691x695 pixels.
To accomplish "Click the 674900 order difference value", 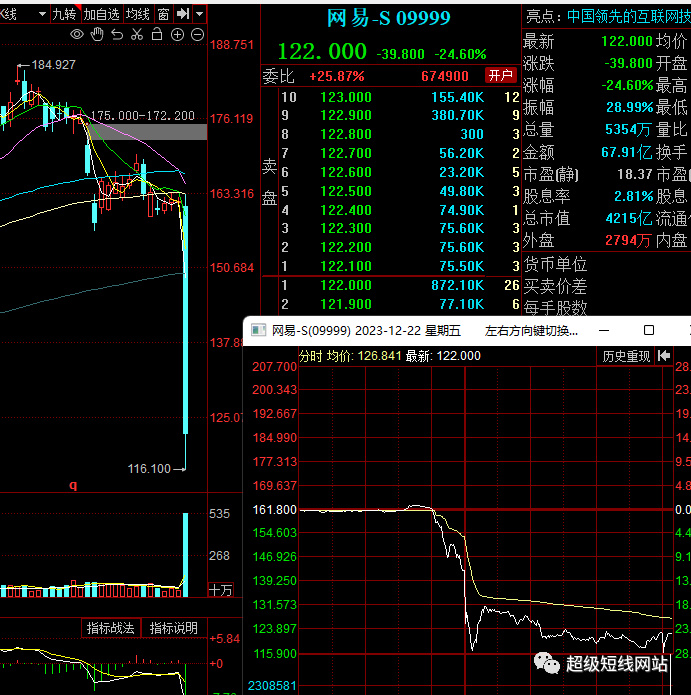I will pyautogui.click(x=445, y=76).
